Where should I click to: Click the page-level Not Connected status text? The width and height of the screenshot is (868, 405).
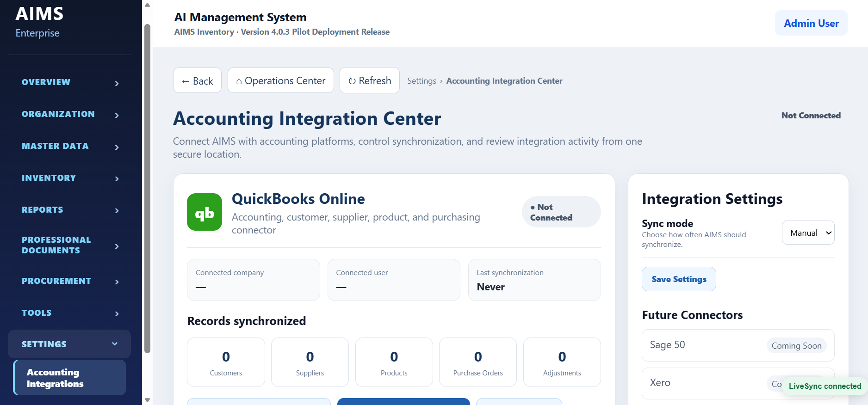pos(811,116)
